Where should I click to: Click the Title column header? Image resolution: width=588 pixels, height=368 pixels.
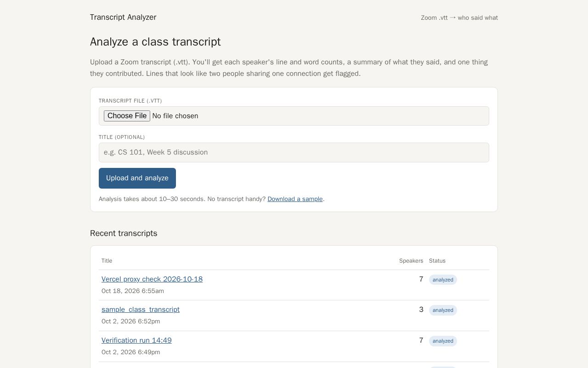click(107, 261)
